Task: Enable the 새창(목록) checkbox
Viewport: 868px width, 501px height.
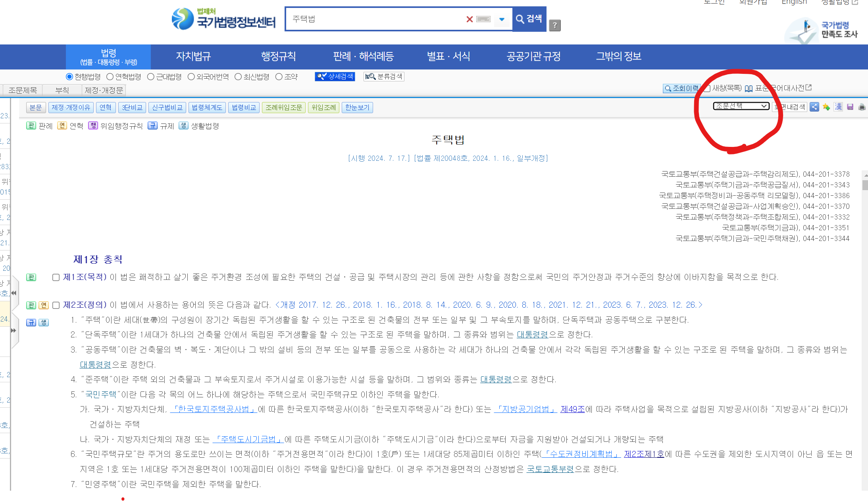Action: (707, 88)
